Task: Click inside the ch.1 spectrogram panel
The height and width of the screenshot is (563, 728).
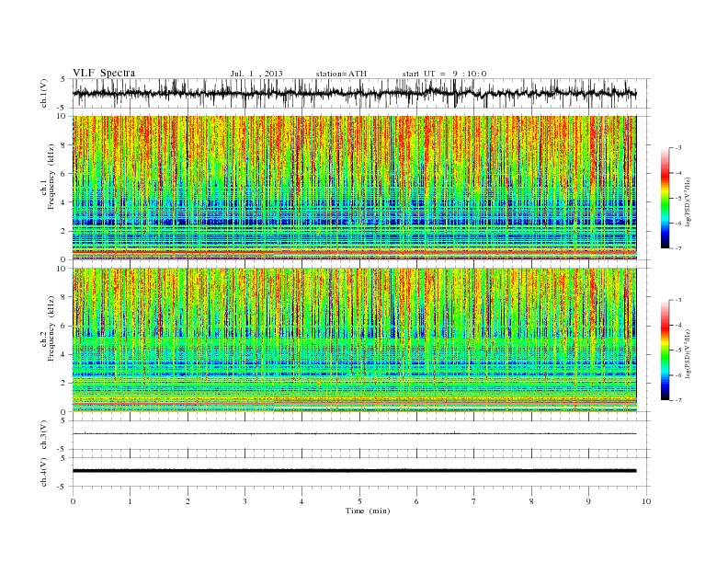Action: 355,188
